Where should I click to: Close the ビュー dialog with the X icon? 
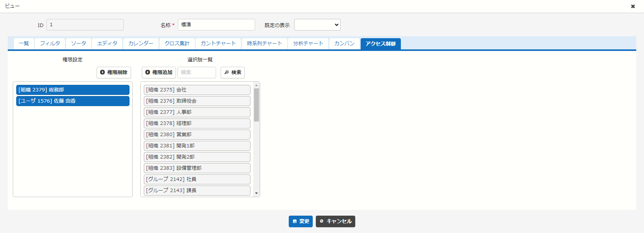(633, 6)
